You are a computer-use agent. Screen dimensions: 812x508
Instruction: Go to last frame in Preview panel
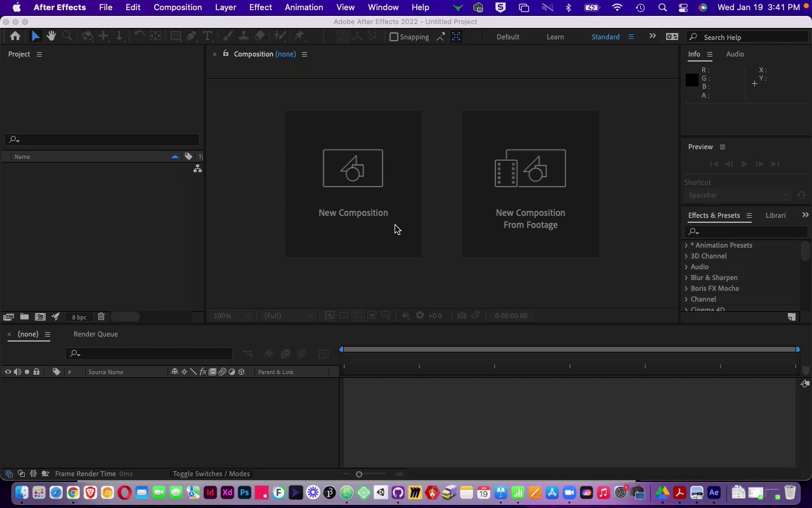(775, 164)
